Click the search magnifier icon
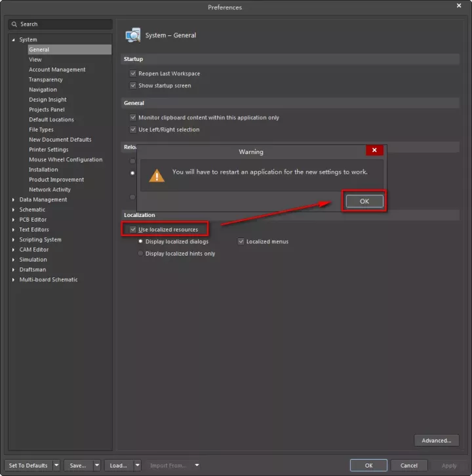This screenshot has width=472, height=476. click(x=14, y=24)
